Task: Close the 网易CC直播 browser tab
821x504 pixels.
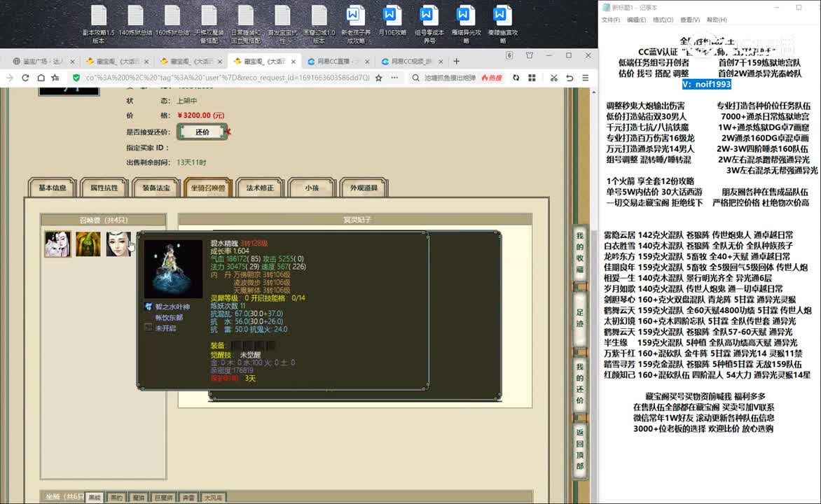Action: pyautogui.click(x=367, y=61)
